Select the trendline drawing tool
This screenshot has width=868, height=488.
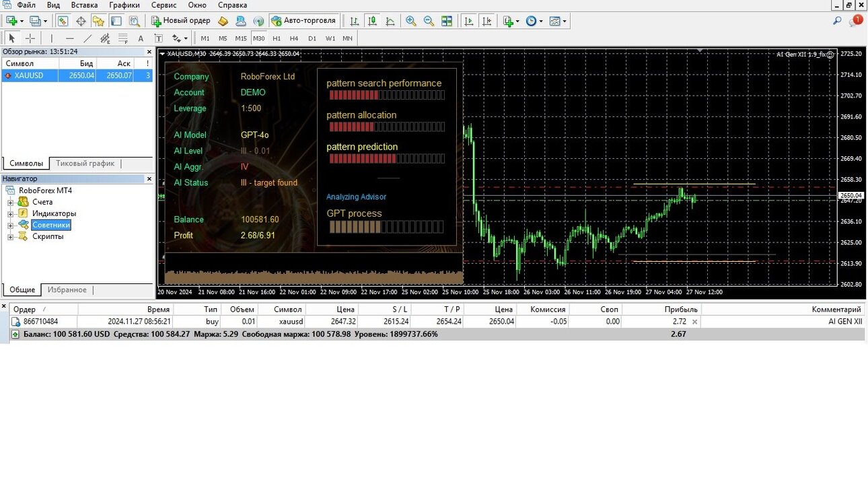(87, 38)
